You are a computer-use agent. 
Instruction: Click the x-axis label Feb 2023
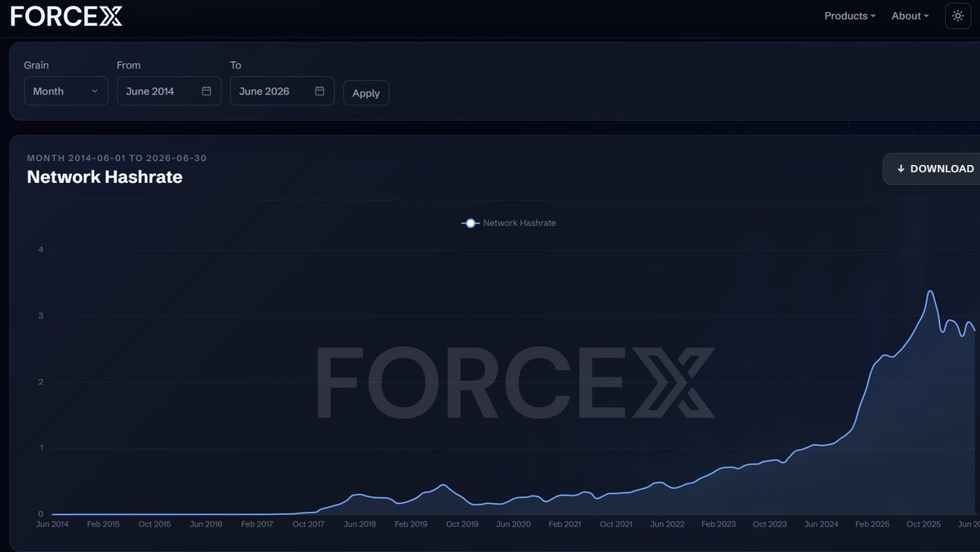719,524
